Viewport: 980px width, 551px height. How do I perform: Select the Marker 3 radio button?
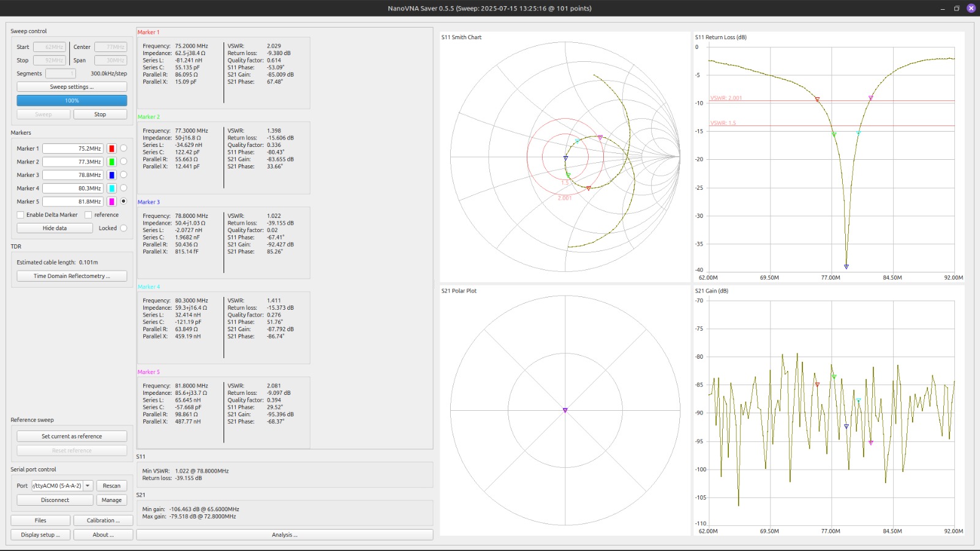click(x=124, y=175)
